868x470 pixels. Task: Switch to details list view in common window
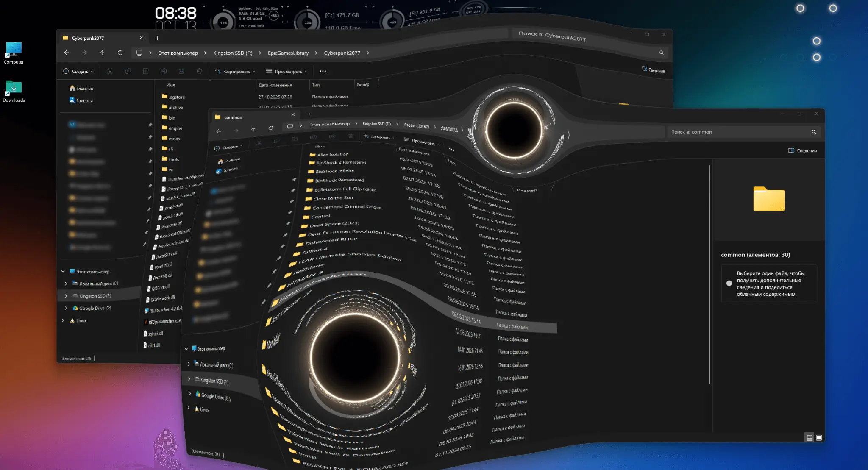pyautogui.click(x=810, y=438)
